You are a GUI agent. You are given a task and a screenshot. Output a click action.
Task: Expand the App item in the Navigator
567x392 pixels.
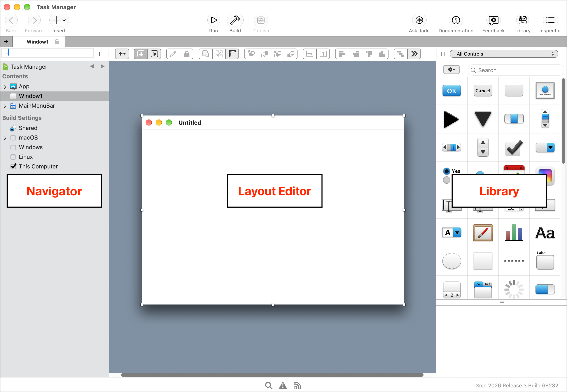coord(5,87)
